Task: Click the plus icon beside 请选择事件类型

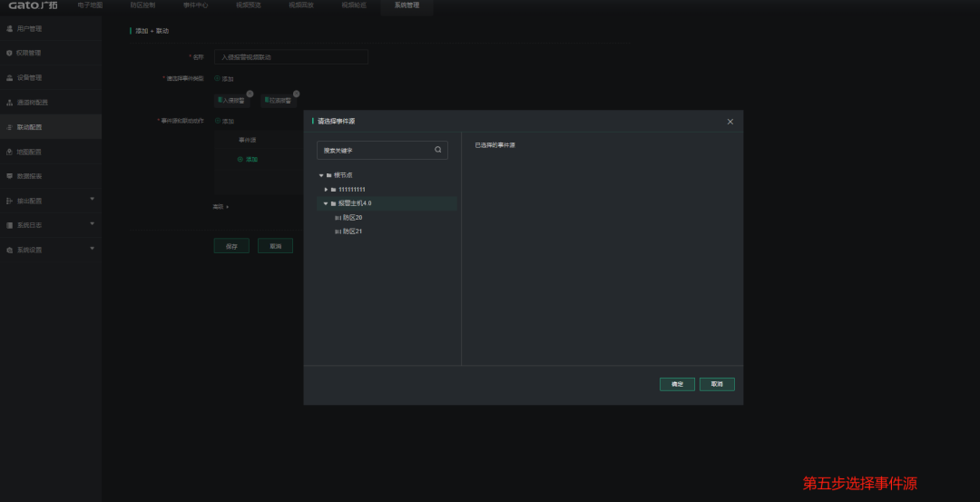Action: pyautogui.click(x=217, y=78)
